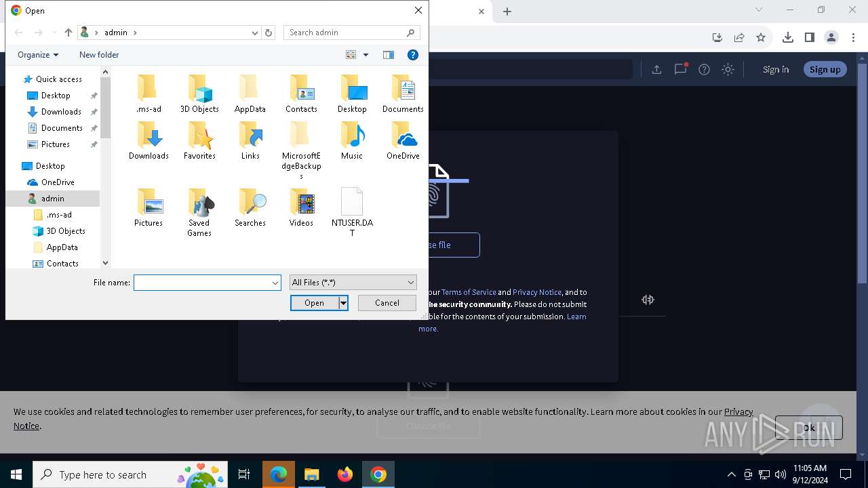Select the NTUSER.DAT file
The image size is (868, 488).
click(x=352, y=213)
